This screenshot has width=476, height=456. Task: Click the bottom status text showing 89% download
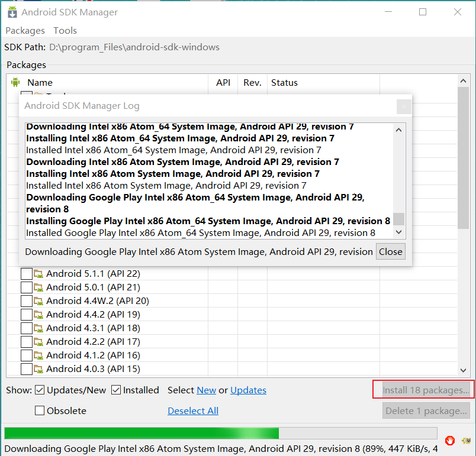point(221,449)
